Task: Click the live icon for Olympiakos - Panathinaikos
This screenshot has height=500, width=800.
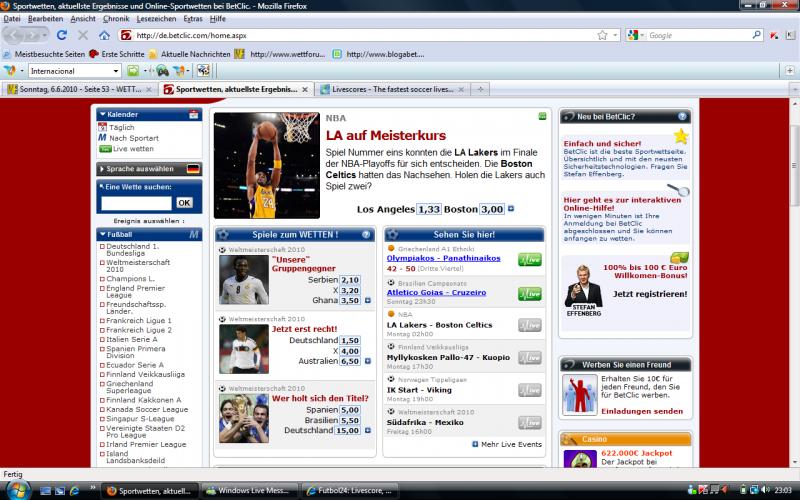Action: coord(530,260)
